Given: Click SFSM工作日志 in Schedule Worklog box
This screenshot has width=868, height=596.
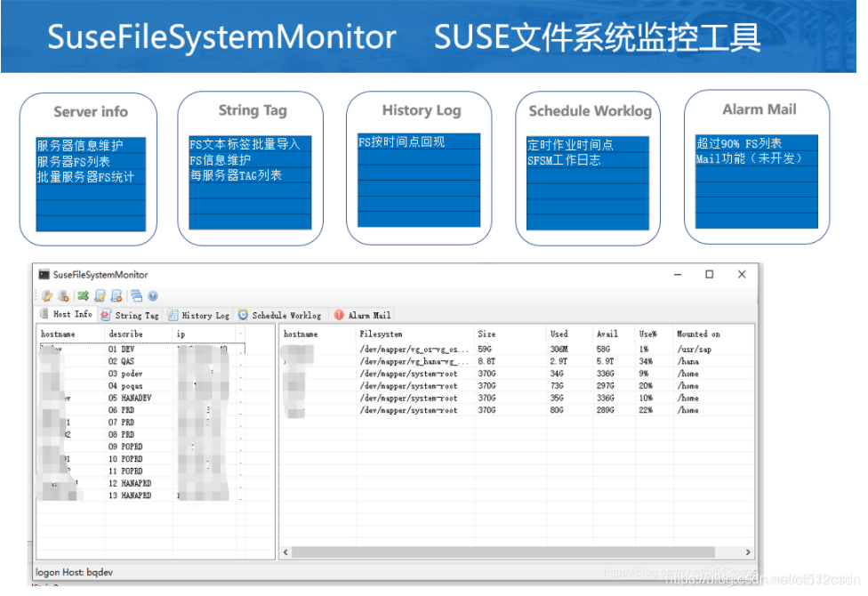Looking at the screenshot, I should click(x=564, y=160).
